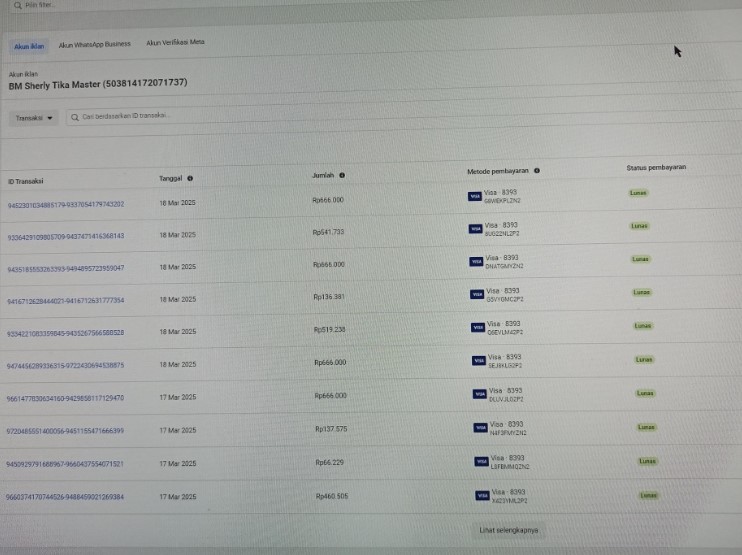Click the Visa icon for the Rp136.381 payment

click(476, 295)
